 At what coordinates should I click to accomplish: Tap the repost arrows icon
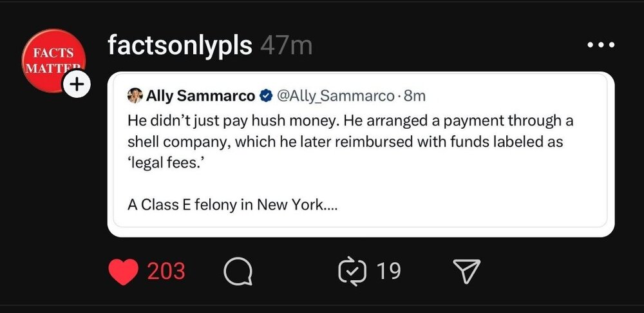352,271
